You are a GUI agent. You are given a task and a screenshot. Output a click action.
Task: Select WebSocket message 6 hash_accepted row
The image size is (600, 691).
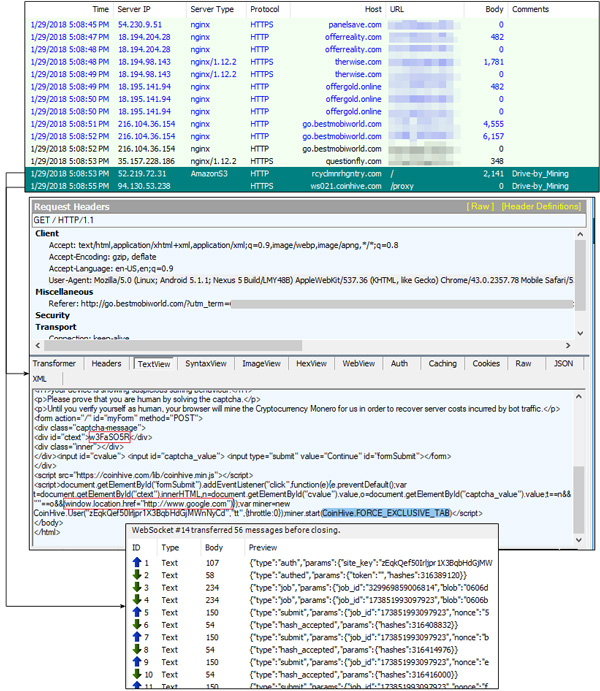point(312,625)
